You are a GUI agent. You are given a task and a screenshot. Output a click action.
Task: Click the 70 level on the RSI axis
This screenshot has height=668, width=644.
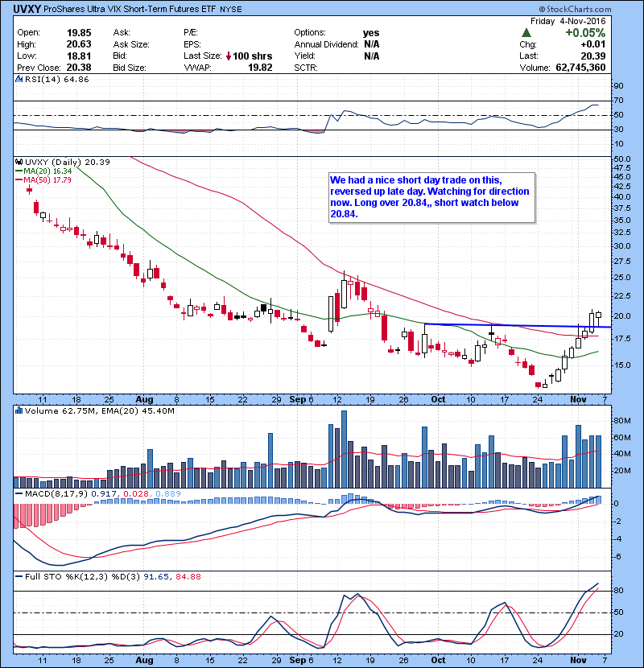(x=618, y=101)
